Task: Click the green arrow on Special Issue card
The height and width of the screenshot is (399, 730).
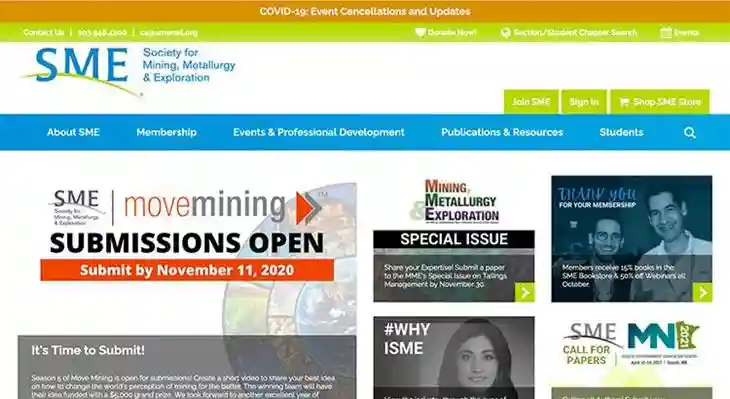Action: coord(525,292)
